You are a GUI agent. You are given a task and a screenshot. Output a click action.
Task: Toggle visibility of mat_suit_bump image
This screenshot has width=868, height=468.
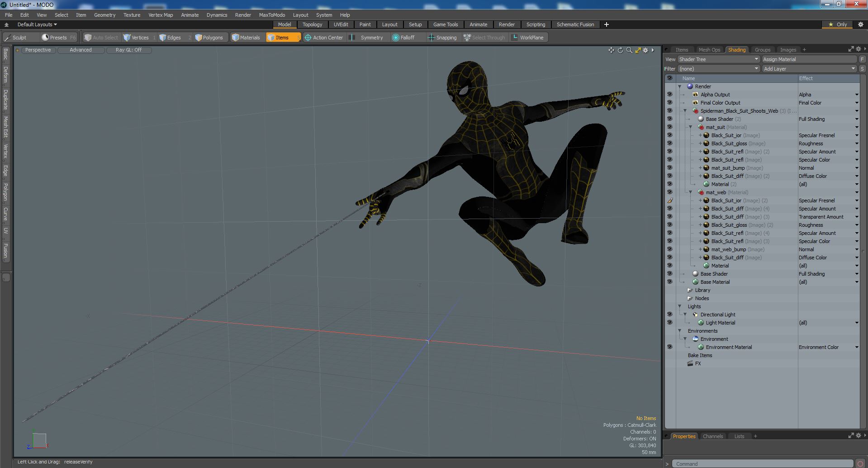669,168
